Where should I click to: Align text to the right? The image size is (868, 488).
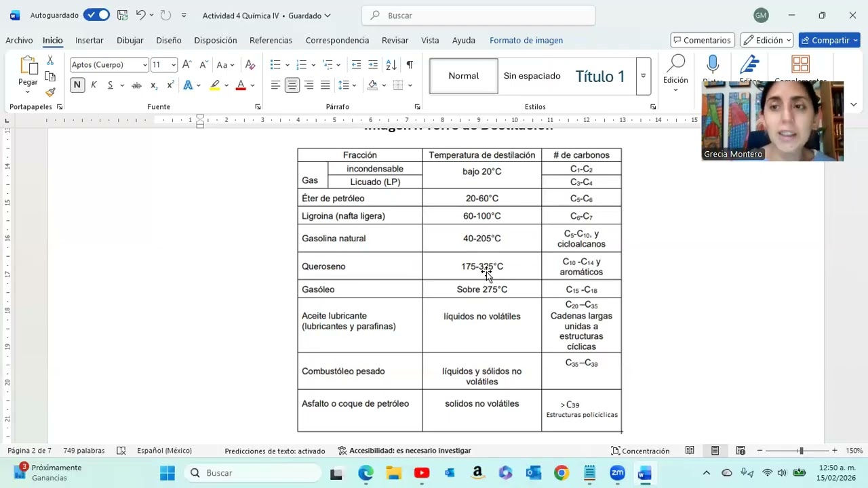309,85
